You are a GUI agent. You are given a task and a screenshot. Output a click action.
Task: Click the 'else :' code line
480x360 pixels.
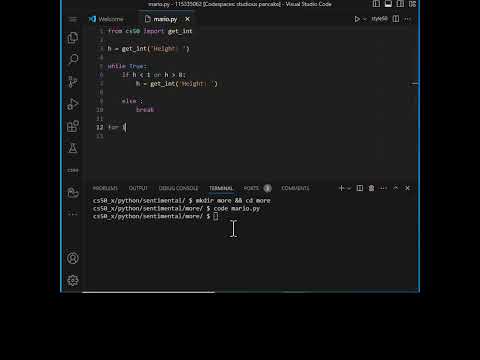[132, 101]
